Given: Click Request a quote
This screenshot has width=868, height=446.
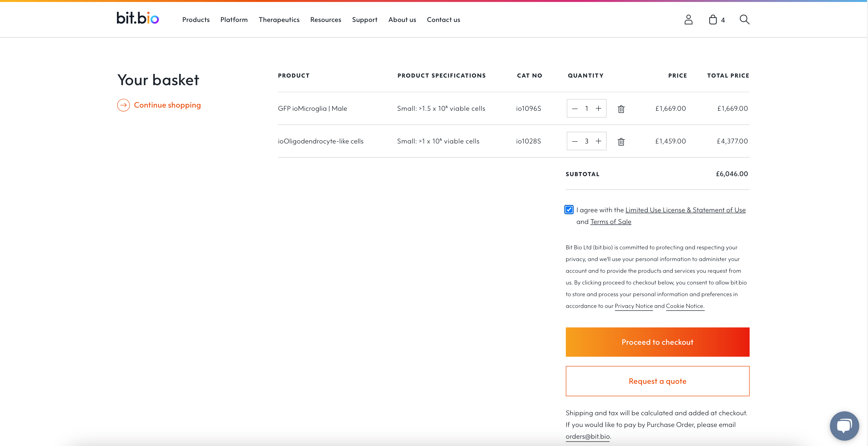Looking at the screenshot, I should click(657, 381).
